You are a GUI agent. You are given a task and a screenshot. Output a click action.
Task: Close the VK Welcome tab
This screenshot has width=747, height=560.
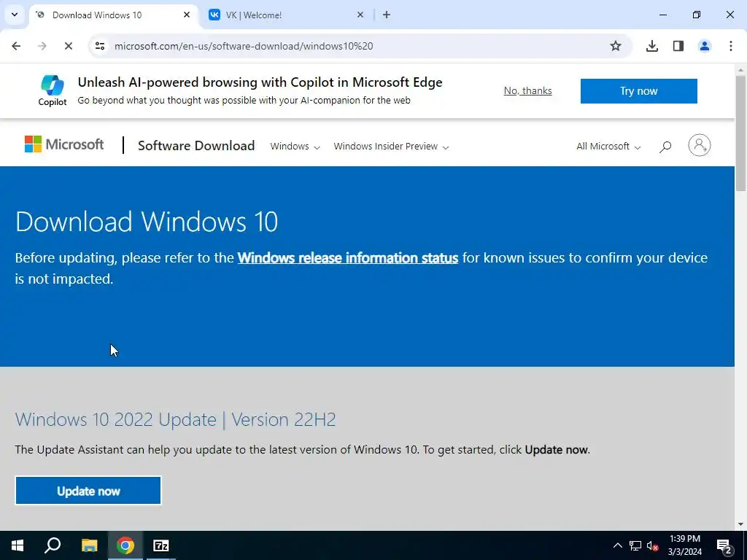click(360, 15)
